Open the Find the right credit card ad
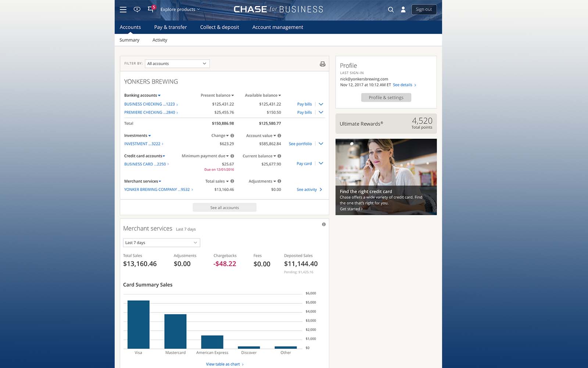The image size is (588, 368). (386, 177)
